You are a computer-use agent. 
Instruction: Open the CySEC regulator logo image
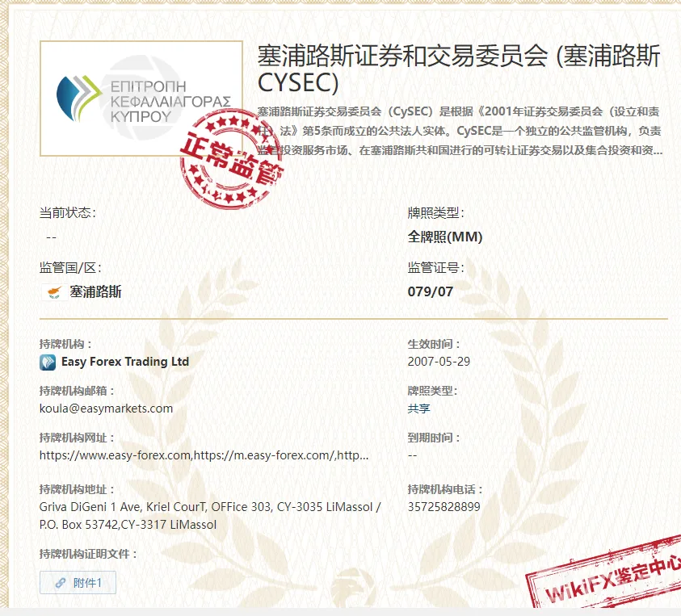(x=141, y=98)
